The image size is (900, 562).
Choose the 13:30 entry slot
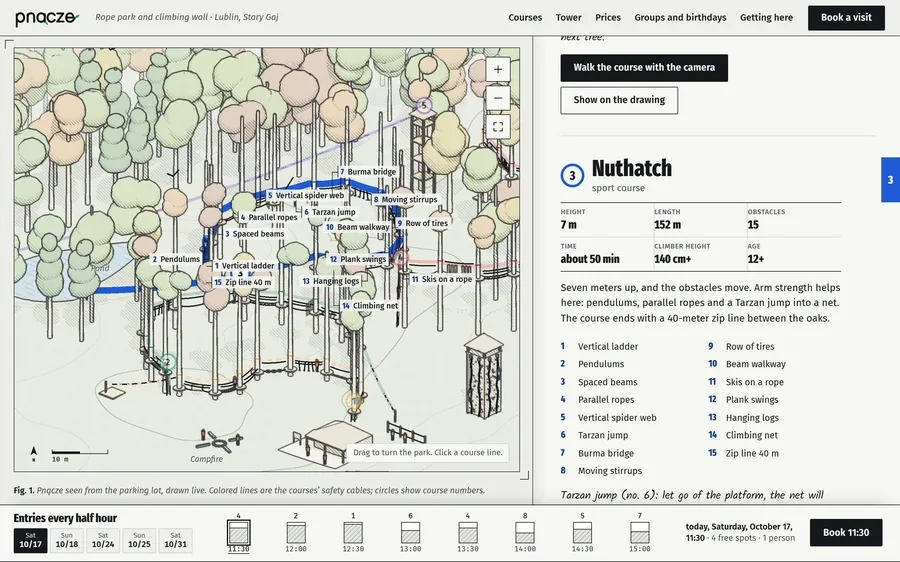click(x=468, y=533)
